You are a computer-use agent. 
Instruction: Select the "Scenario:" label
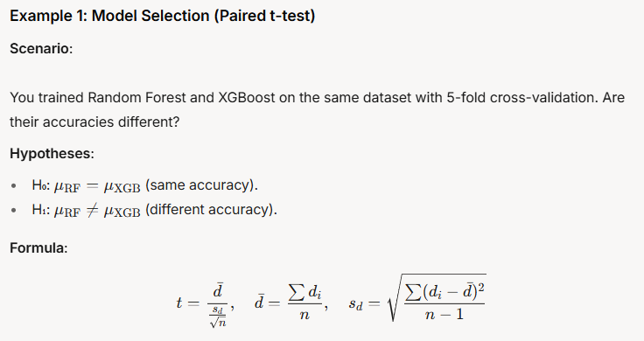[41, 48]
